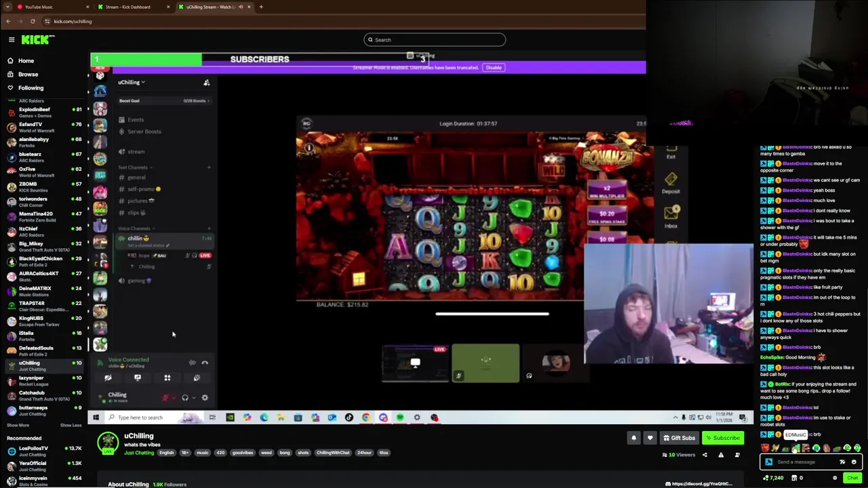Toggle stream notifications bell
The width and height of the screenshot is (868, 488).
point(634,438)
